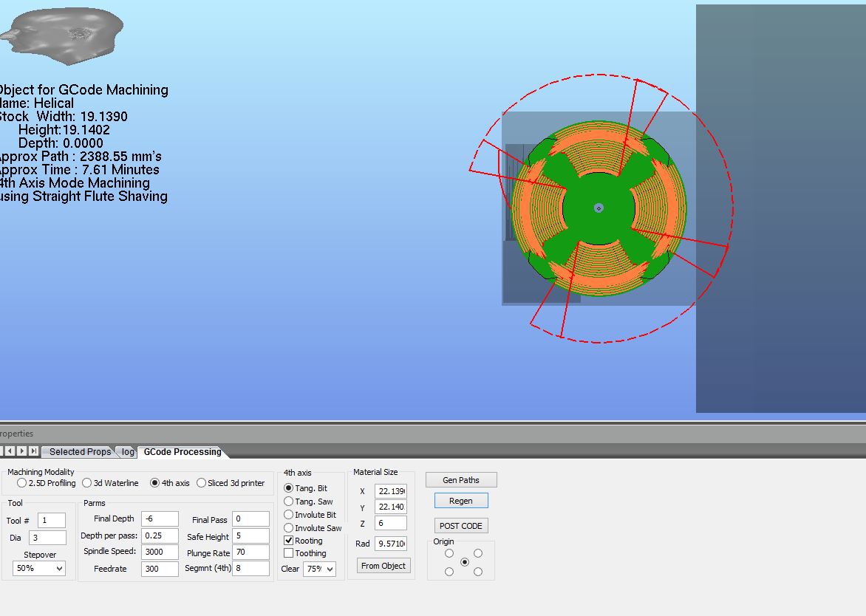Jump to the last tab arrow
Viewport: 866px width, 616px height.
coord(33,451)
